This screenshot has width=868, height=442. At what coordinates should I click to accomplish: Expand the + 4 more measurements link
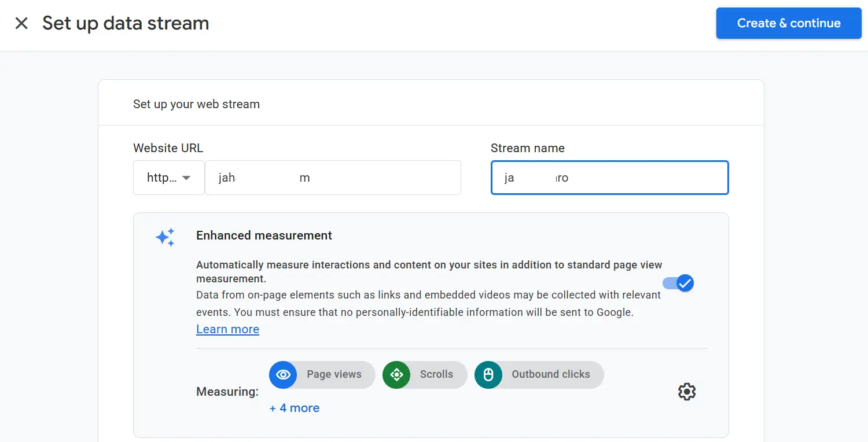click(x=294, y=408)
